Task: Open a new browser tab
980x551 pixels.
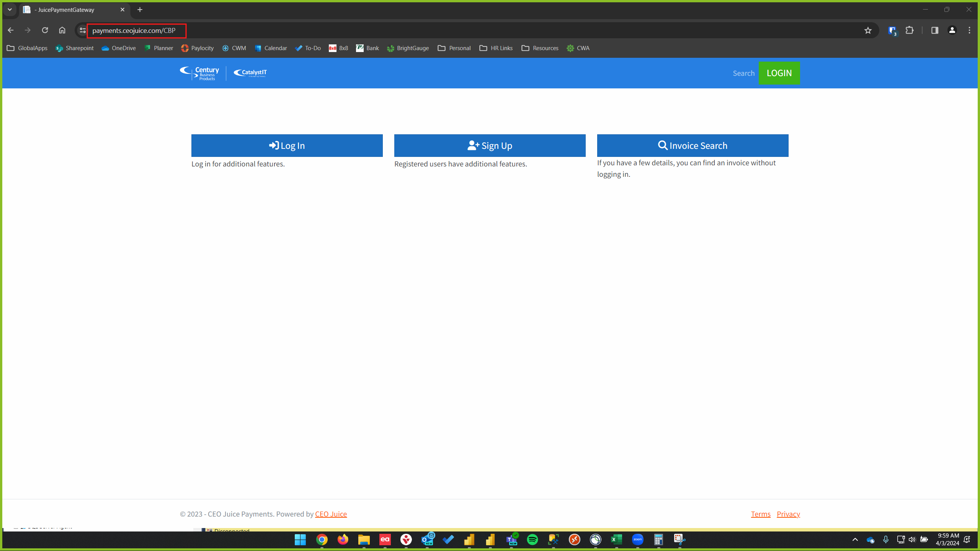Action: pos(140,10)
